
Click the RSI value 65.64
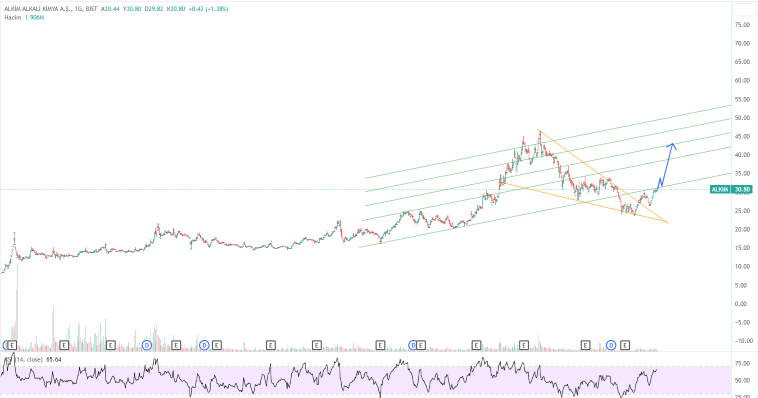point(54,359)
